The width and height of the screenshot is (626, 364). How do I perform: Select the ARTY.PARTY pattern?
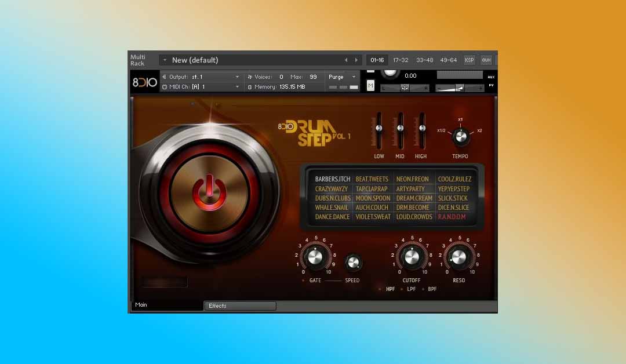click(x=410, y=189)
